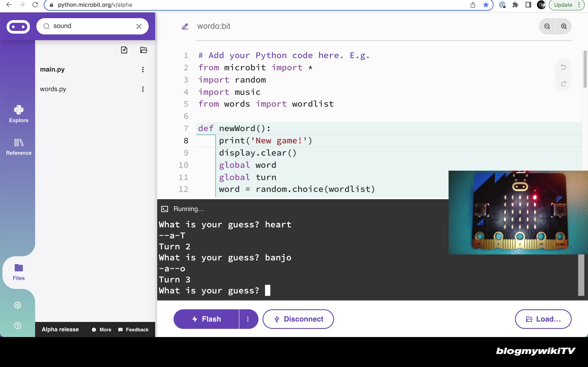588x367 pixels.
Task: Click the zoom in magnifier icon
Action: 564,26
